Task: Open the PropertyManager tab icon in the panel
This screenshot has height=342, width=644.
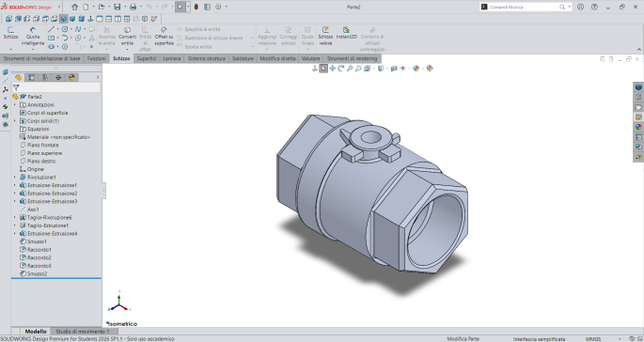Action: [x=32, y=77]
